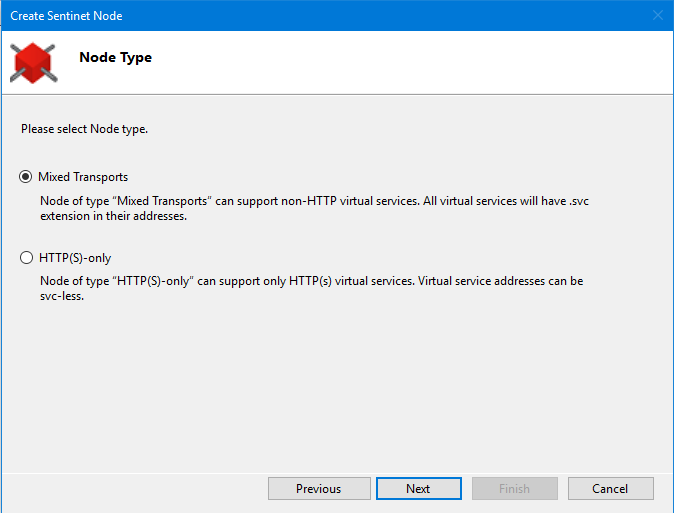674x513 pixels.
Task: Click the white header banner beside Node Type
Action: pyautogui.click(x=408, y=62)
